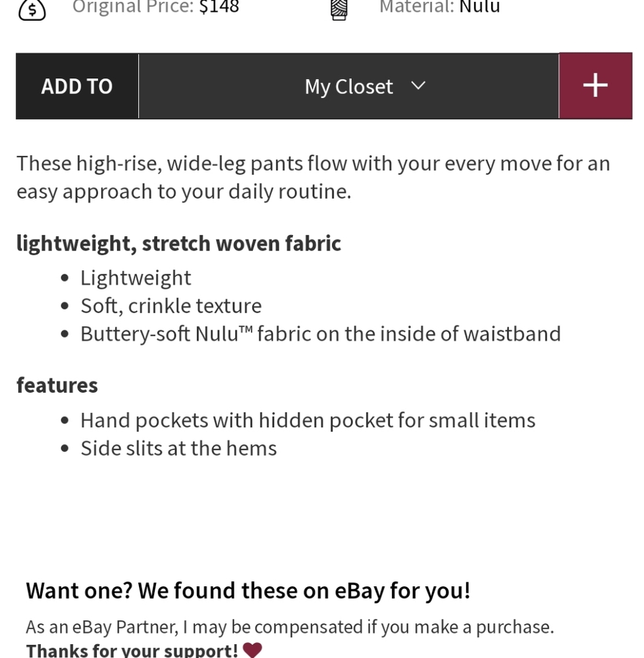Click the Lightweight bullet item
Screen dimensions: 644x658
[x=136, y=278]
